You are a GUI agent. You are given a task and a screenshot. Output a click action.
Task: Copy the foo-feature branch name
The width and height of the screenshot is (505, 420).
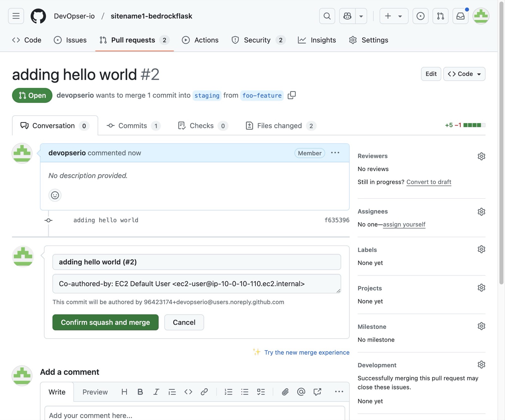[292, 95]
